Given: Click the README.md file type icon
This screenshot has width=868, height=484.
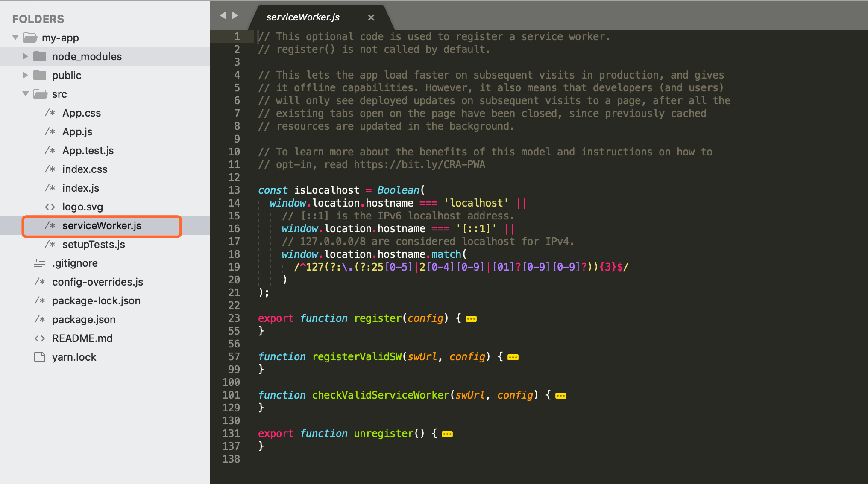Looking at the screenshot, I should (x=40, y=338).
